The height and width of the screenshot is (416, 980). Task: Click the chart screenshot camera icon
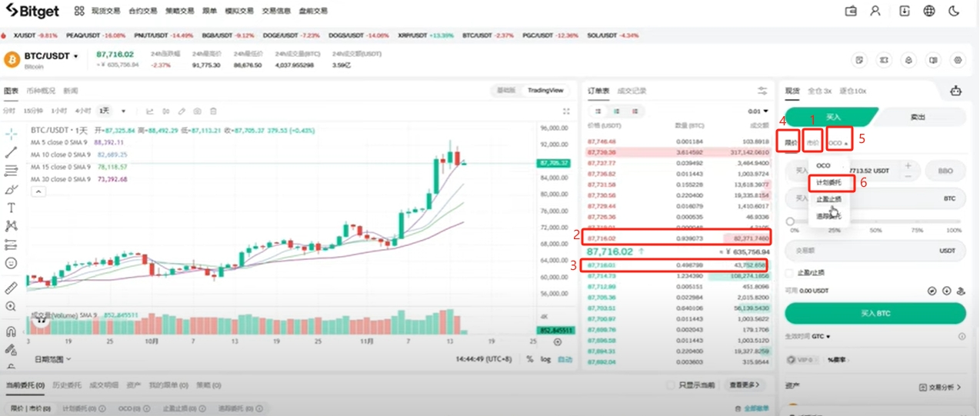pos(198,111)
